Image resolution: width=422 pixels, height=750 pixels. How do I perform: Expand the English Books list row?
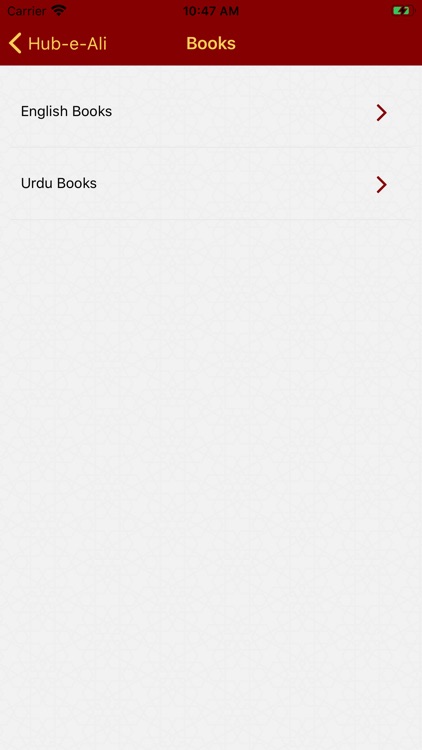211,111
